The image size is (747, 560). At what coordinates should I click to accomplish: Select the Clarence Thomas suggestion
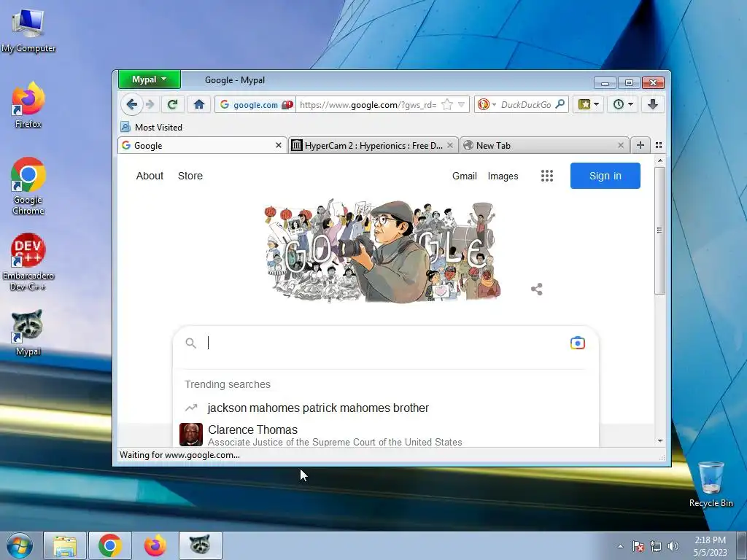tap(386, 435)
